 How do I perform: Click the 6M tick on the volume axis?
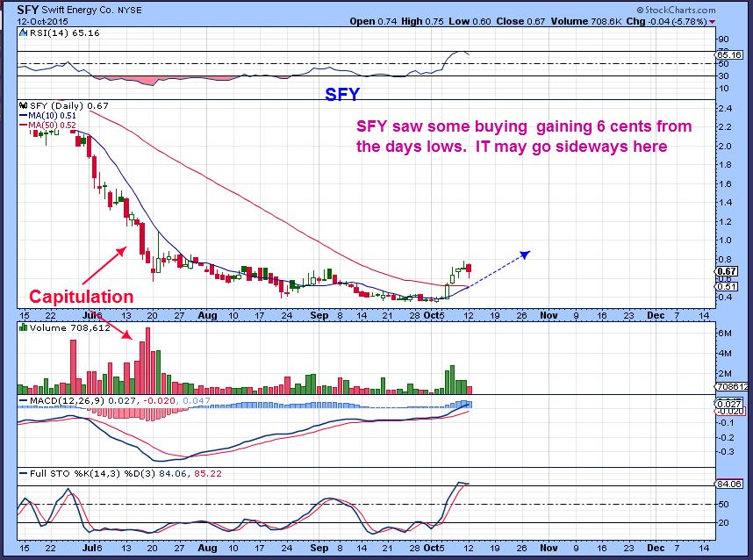pyautogui.click(x=725, y=334)
